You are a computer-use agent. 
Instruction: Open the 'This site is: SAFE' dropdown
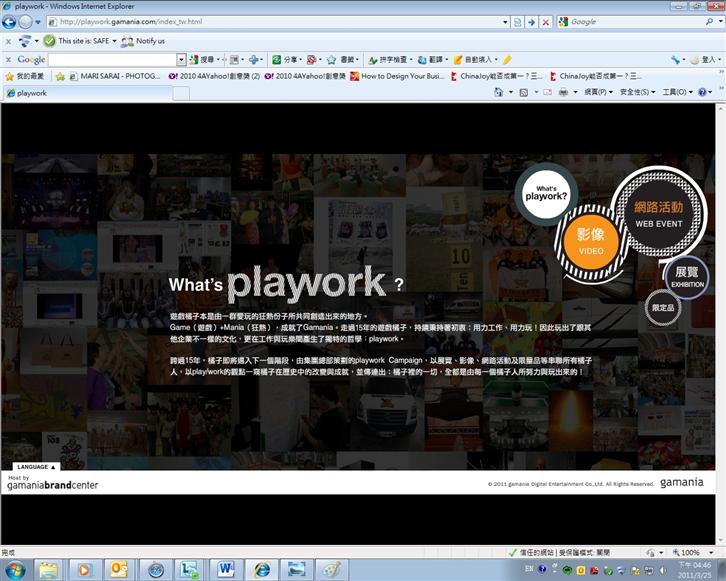(114, 41)
